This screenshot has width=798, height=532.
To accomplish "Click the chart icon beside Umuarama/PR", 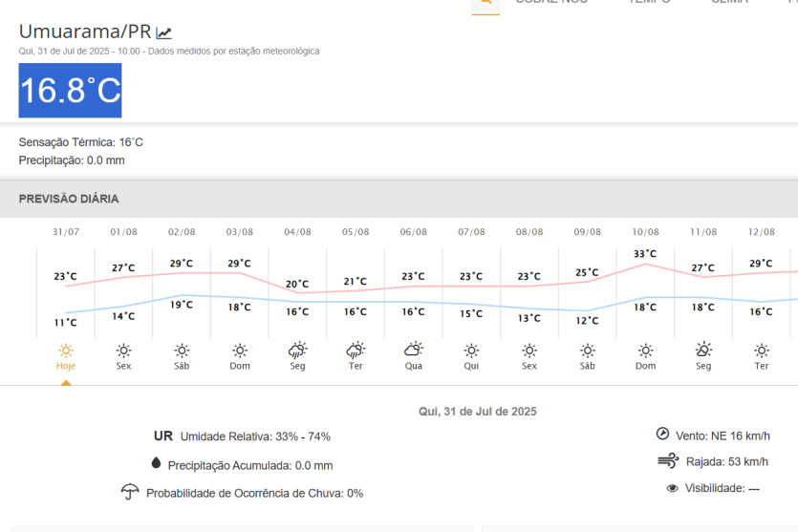I will (x=163, y=32).
